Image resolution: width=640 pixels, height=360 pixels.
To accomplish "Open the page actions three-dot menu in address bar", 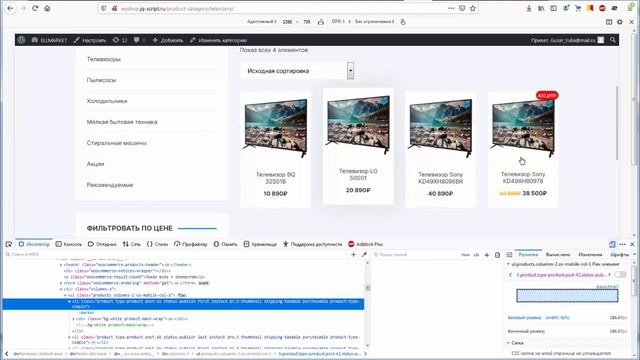I will (451, 8).
